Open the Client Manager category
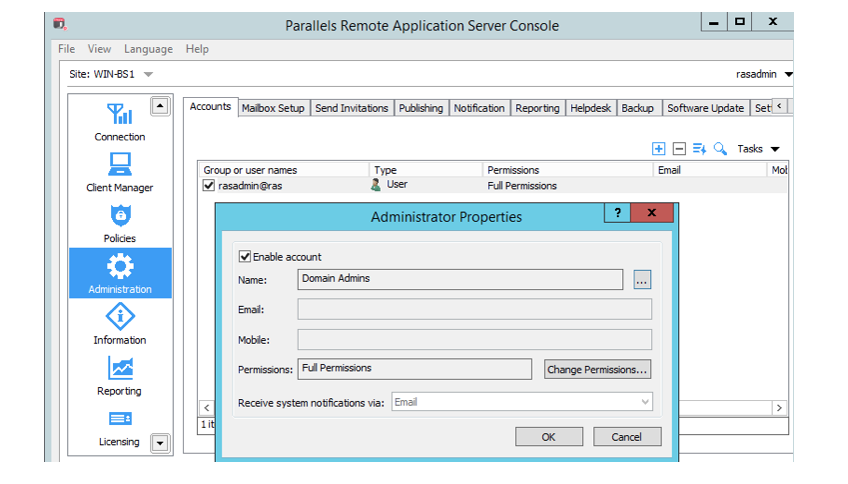Viewport: 848px width, 484px height. click(x=120, y=173)
